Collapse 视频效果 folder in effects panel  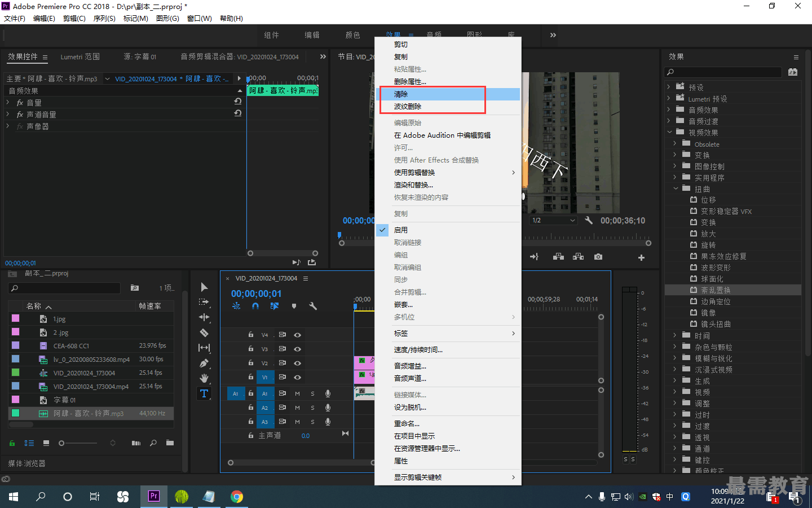[x=669, y=132]
